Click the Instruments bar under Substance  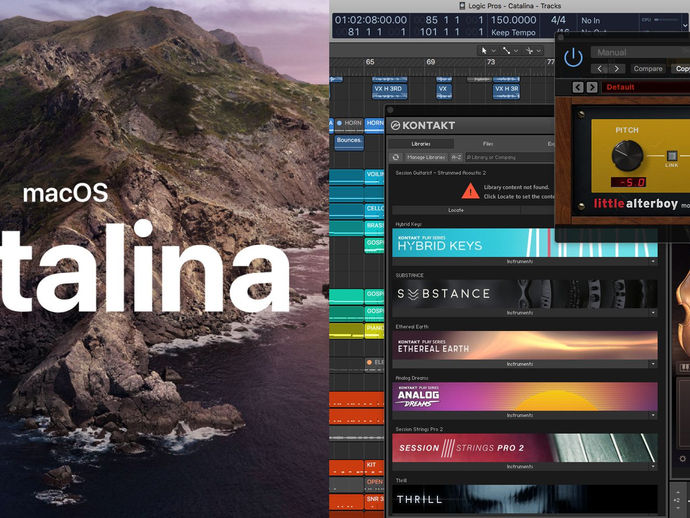(x=519, y=313)
